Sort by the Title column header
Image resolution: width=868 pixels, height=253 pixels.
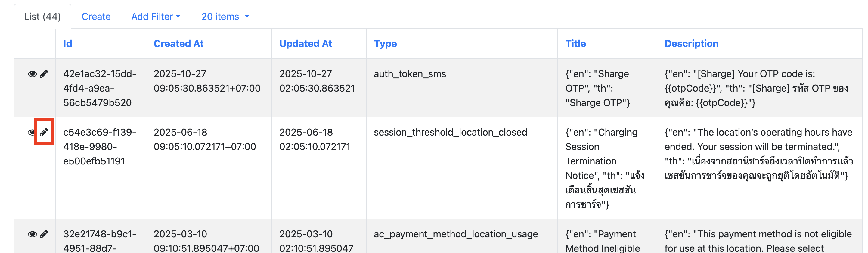coord(575,43)
